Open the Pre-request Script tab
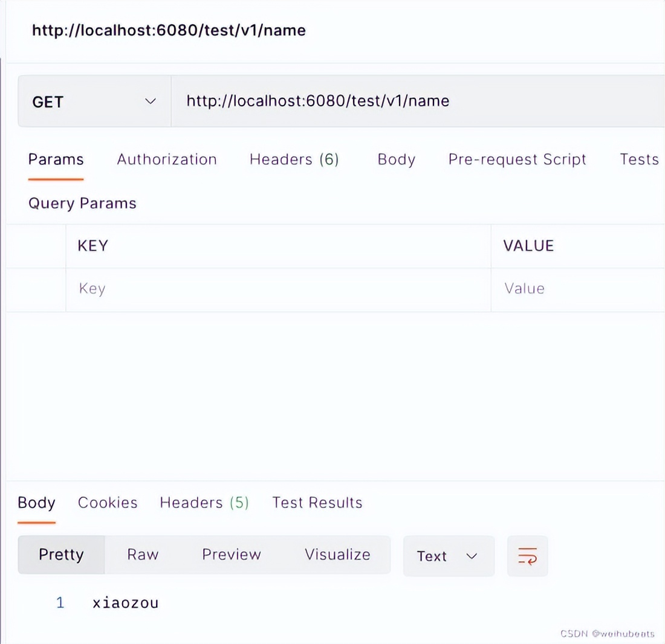This screenshot has width=665, height=644. [517, 159]
